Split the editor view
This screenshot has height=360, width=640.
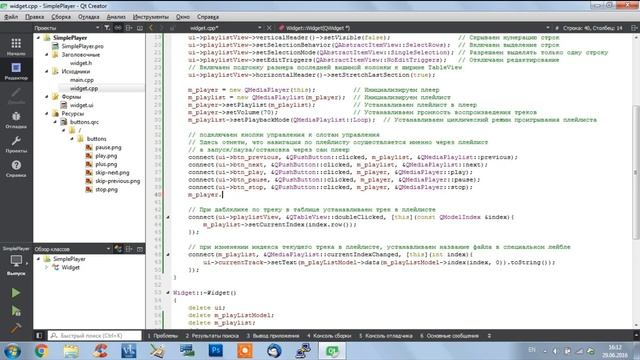[x=634, y=28]
